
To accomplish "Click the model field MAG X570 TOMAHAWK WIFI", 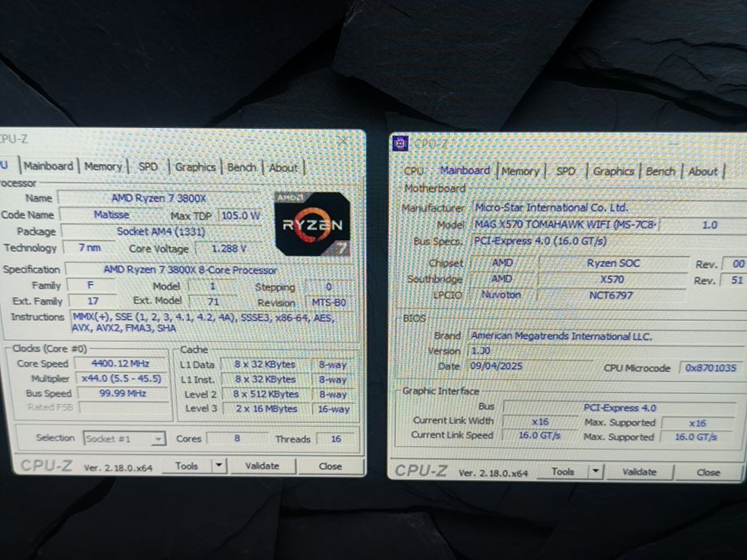I will pyautogui.click(x=565, y=224).
